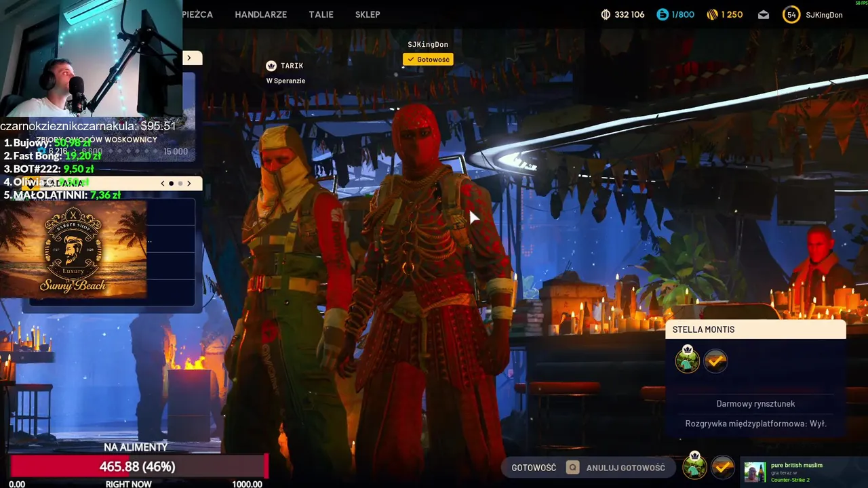Click the 332 106 coin balance
The height and width of the screenshot is (488, 868).
click(629, 14)
